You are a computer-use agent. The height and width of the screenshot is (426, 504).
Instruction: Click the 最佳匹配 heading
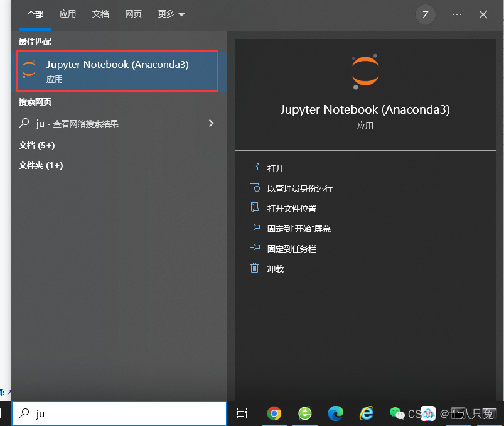[35, 41]
